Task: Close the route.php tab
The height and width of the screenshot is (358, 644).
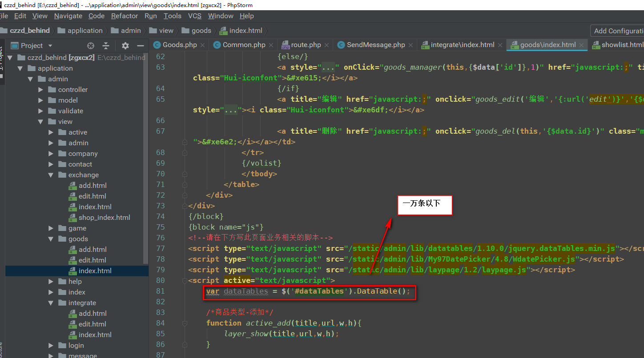Action: (x=326, y=45)
